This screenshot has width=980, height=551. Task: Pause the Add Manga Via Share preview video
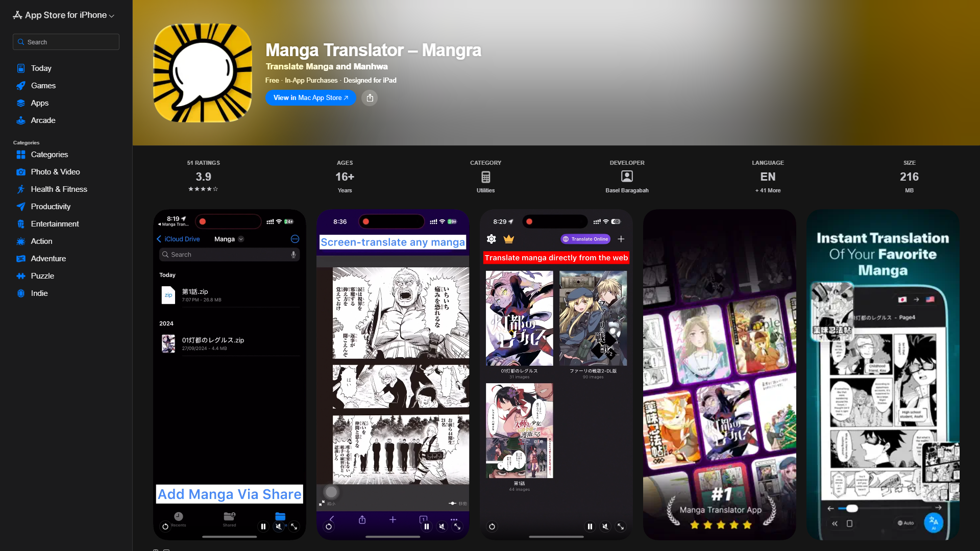click(263, 527)
